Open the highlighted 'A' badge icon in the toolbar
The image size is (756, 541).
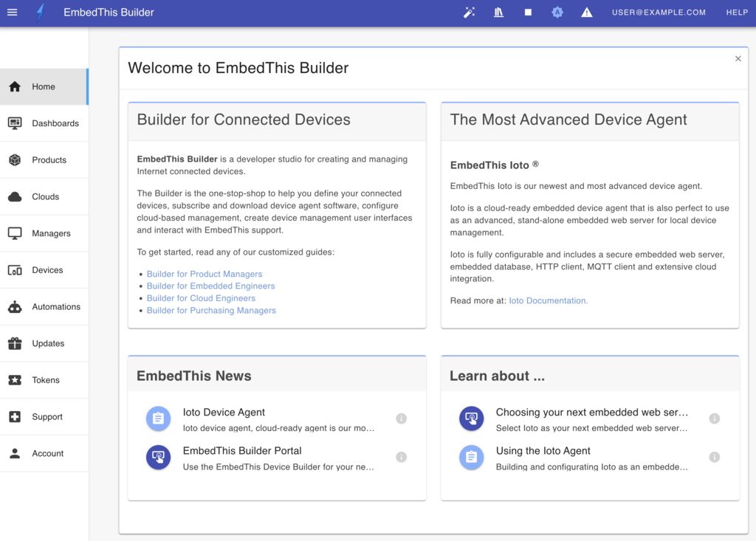(x=557, y=12)
